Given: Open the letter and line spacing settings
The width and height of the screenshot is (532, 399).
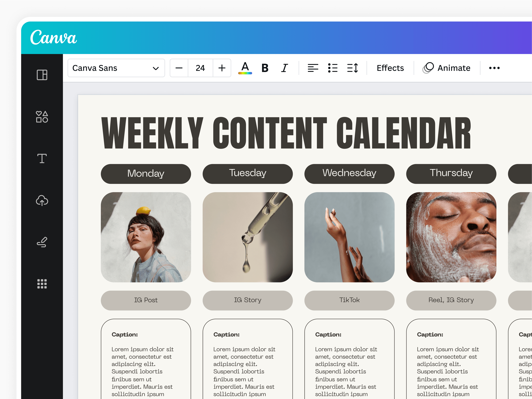Looking at the screenshot, I should point(353,68).
